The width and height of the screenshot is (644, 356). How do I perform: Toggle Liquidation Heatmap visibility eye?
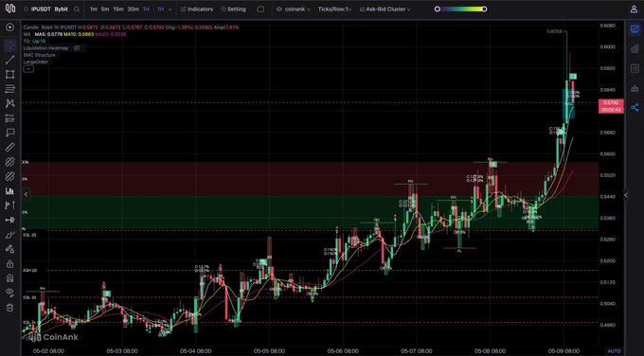tap(77, 48)
